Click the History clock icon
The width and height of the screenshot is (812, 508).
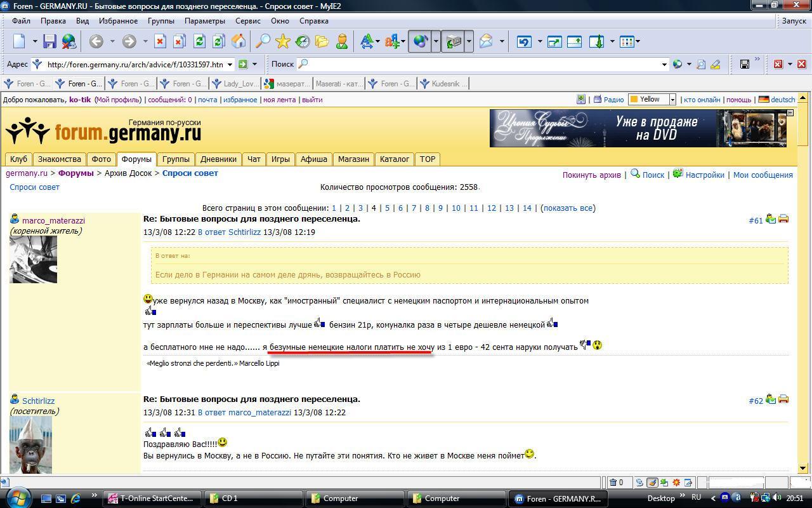tap(303, 42)
